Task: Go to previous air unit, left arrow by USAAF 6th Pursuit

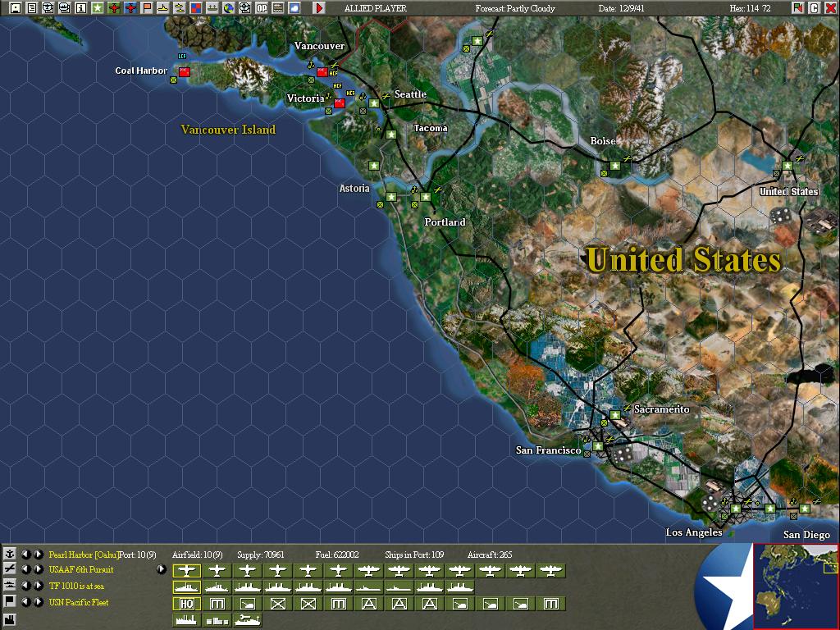Action: [26, 569]
